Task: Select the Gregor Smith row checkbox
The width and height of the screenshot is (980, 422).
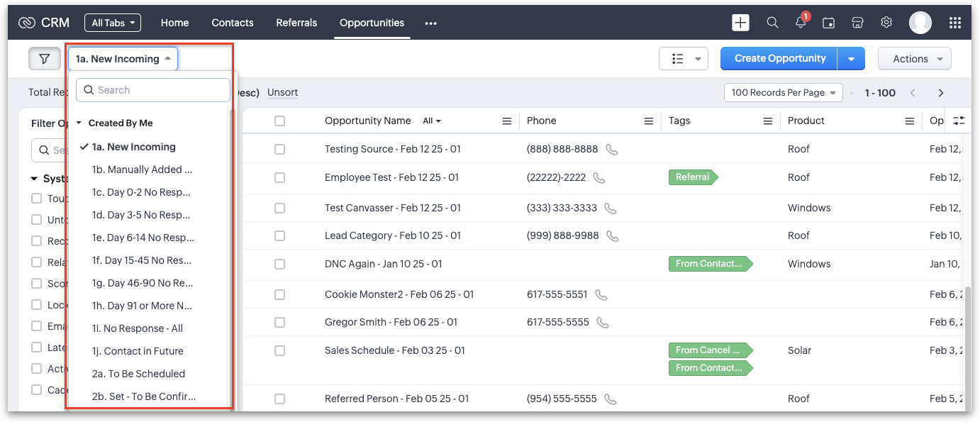Action: pyautogui.click(x=279, y=323)
